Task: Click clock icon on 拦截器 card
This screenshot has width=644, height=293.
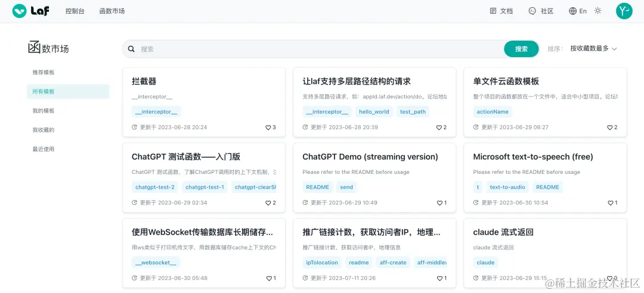Action: [134, 127]
